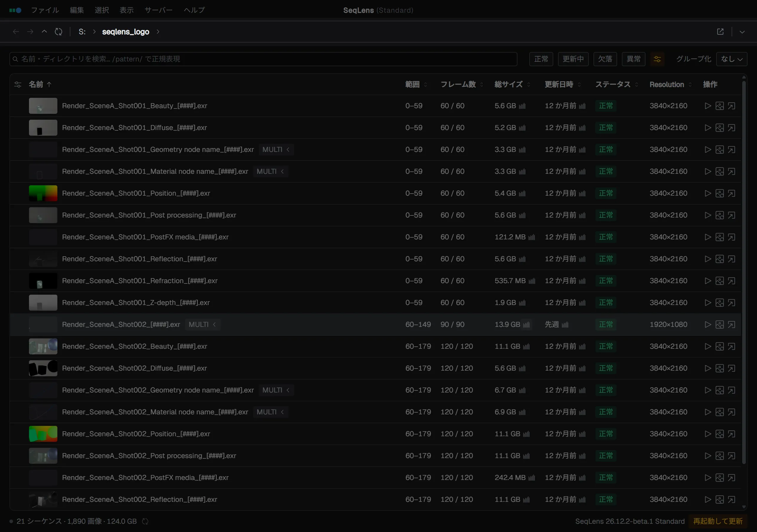Open the 表示 menu

point(126,10)
